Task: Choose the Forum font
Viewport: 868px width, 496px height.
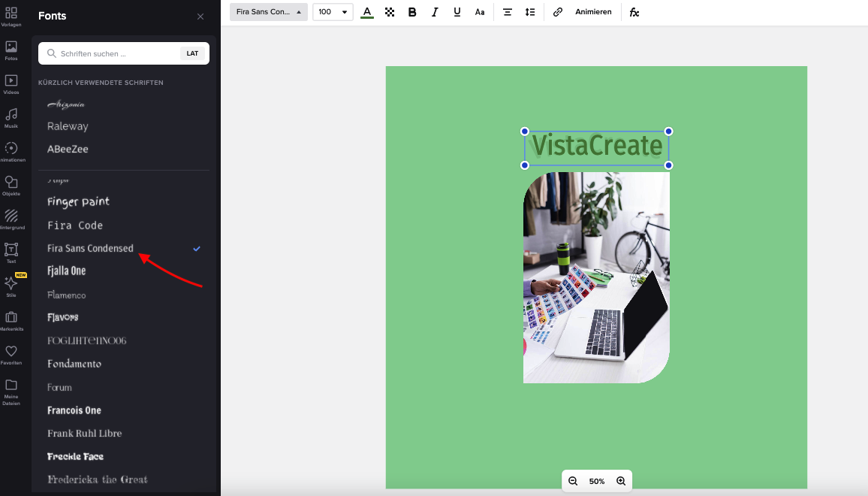Action: pos(59,387)
